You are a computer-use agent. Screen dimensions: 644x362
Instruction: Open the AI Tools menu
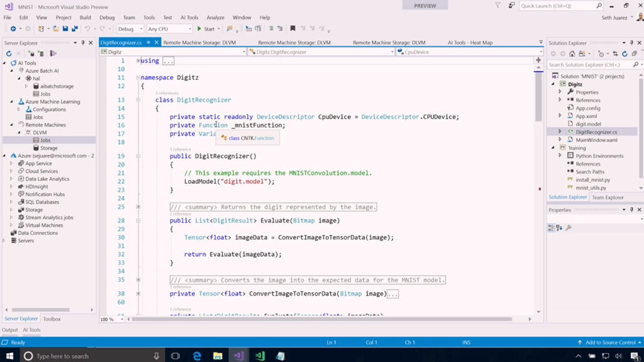pos(189,18)
